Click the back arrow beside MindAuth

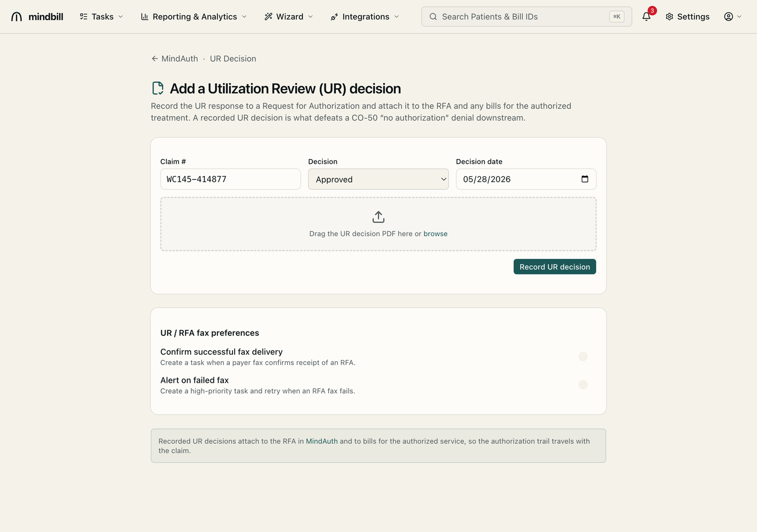tap(155, 58)
